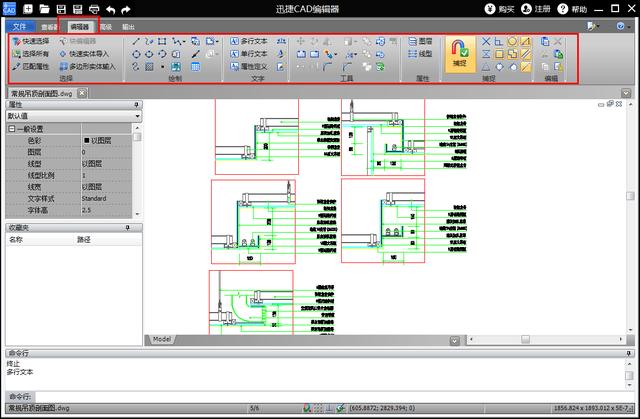Toggle the 捕捉 snap magnet button
The width and height of the screenshot is (640, 419).
coord(459,52)
